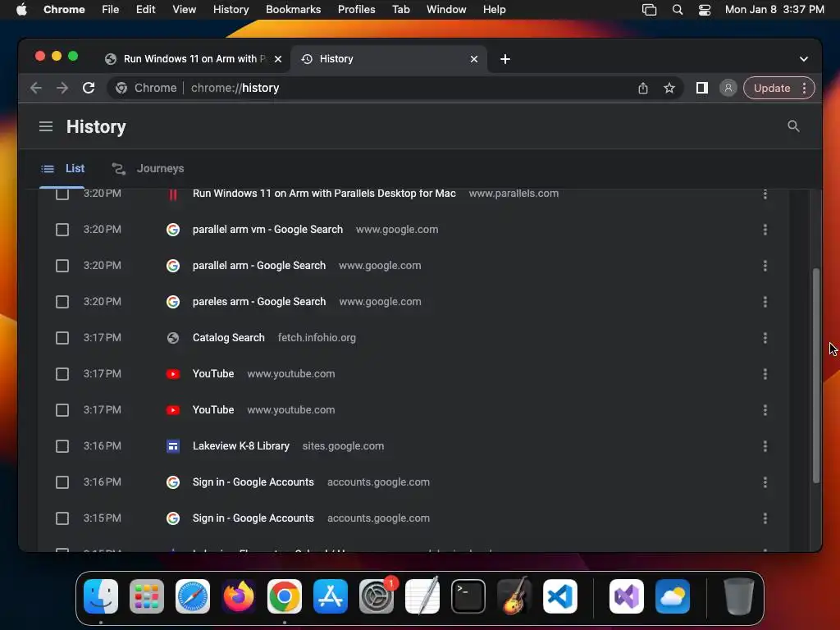Open actions menu for Lakeview K-8 Library

click(765, 446)
